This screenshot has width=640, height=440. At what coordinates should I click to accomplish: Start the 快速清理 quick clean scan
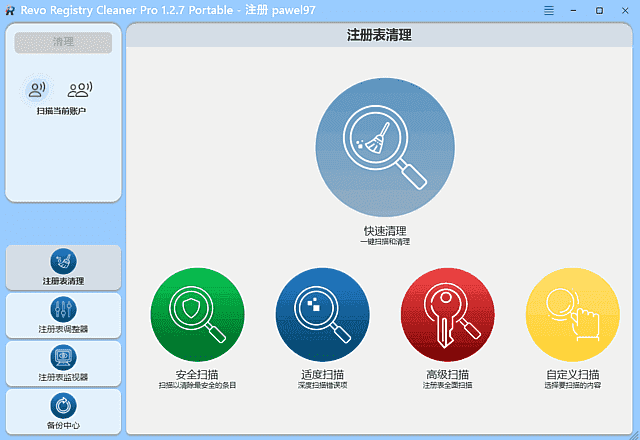click(385, 147)
